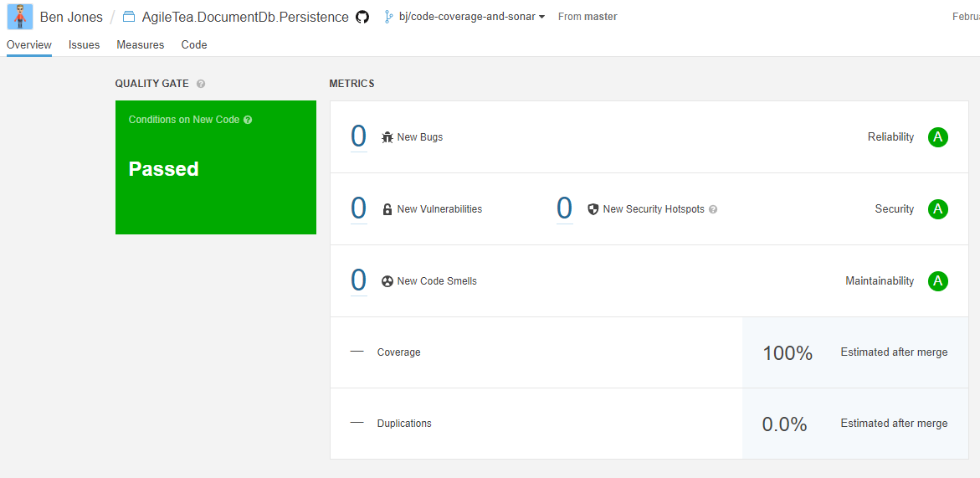Click the New Security Hotspots help icon
Image resolution: width=980 pixels, height=478 pixels.
[x=713, y=209]
